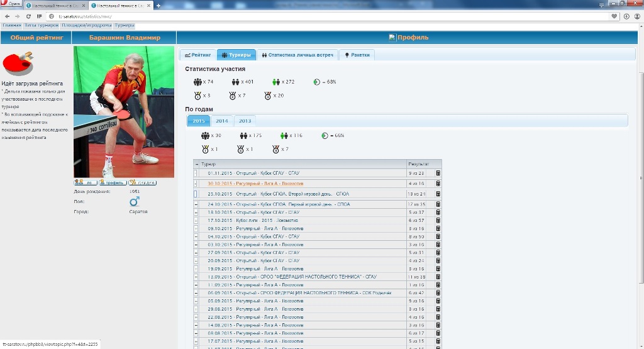Open the Ракетки tab

(357, 55)
